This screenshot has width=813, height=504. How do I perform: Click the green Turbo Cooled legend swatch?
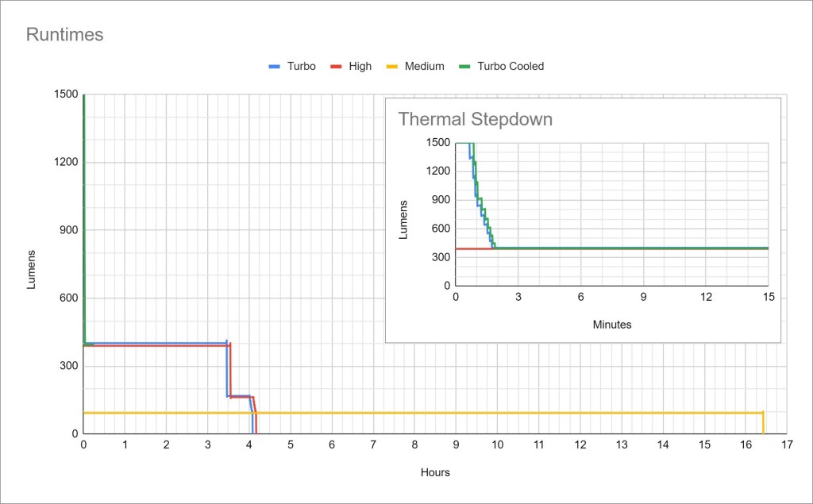[x=464, y=67]
